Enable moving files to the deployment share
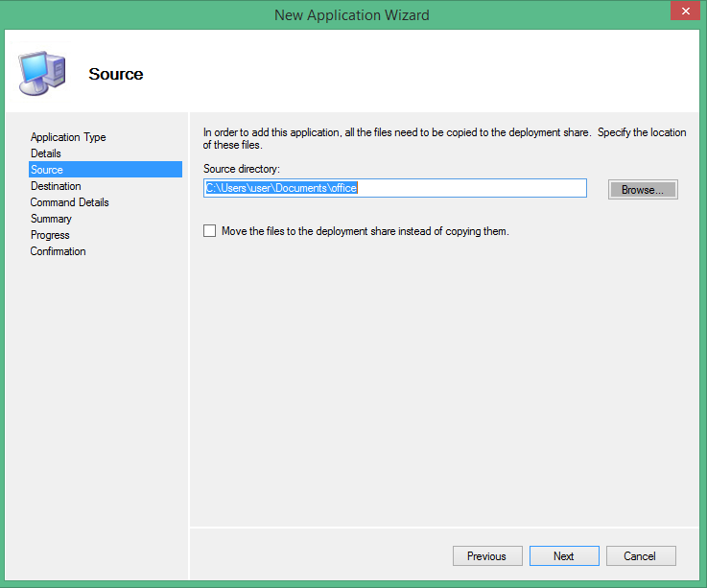The width and height of the screenshot is (707, 588). (210, 231)
